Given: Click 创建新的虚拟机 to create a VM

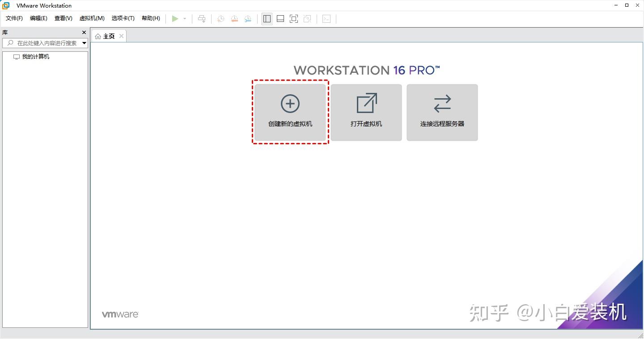Looking at the screenshot, I should [290, 112].
